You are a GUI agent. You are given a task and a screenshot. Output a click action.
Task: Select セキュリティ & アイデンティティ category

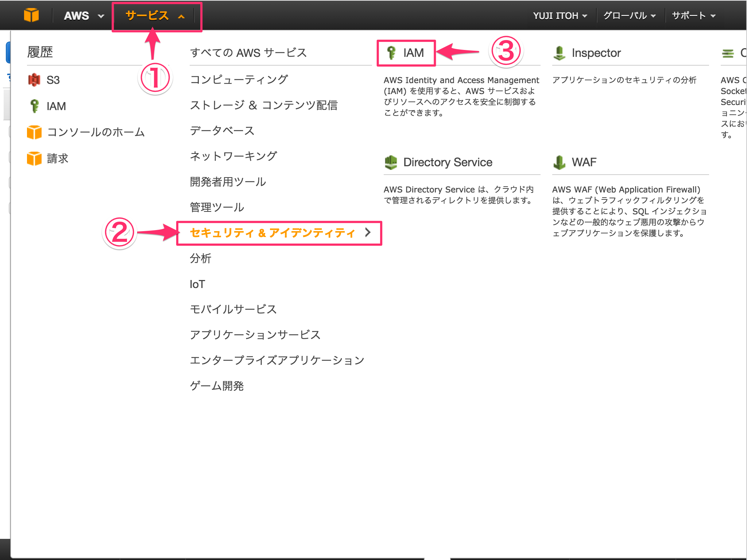(272, 233)
